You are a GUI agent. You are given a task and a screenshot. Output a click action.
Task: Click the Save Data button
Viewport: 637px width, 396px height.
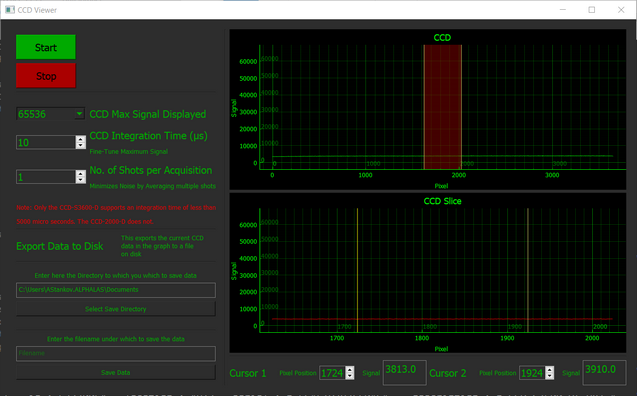(x=116, y=372)
